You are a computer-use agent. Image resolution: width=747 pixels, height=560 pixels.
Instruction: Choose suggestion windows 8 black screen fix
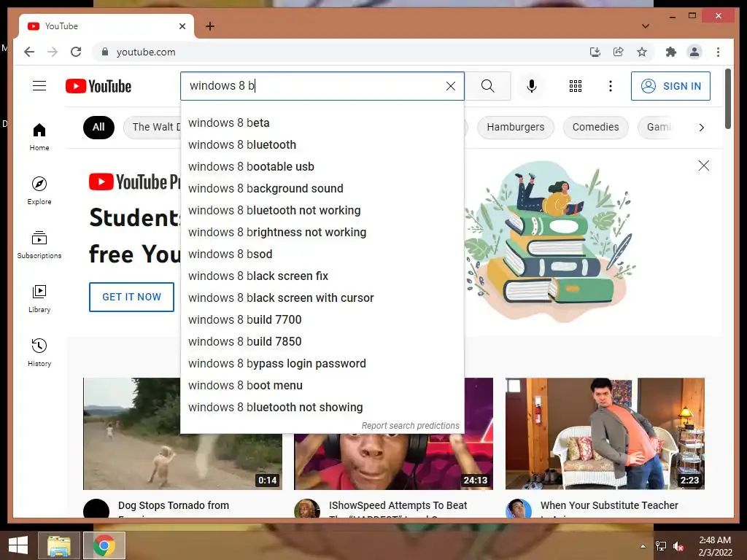tap(322, 276)
